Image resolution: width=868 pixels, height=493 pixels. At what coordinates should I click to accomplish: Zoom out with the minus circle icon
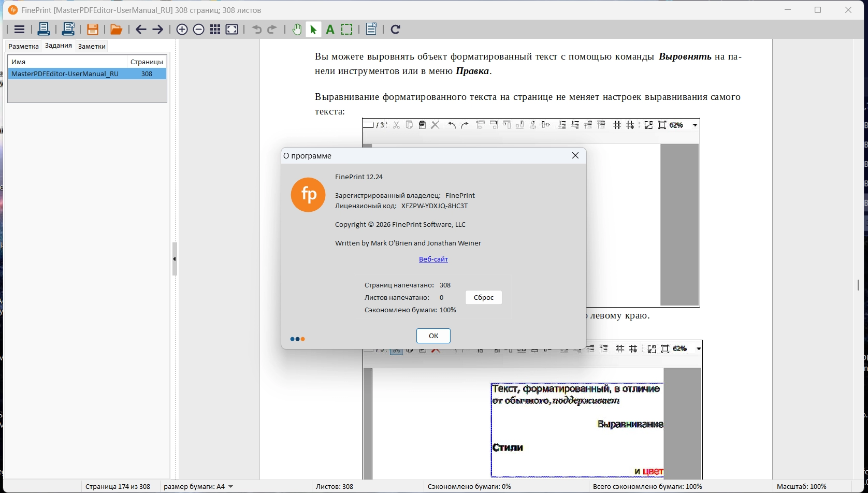198,30
